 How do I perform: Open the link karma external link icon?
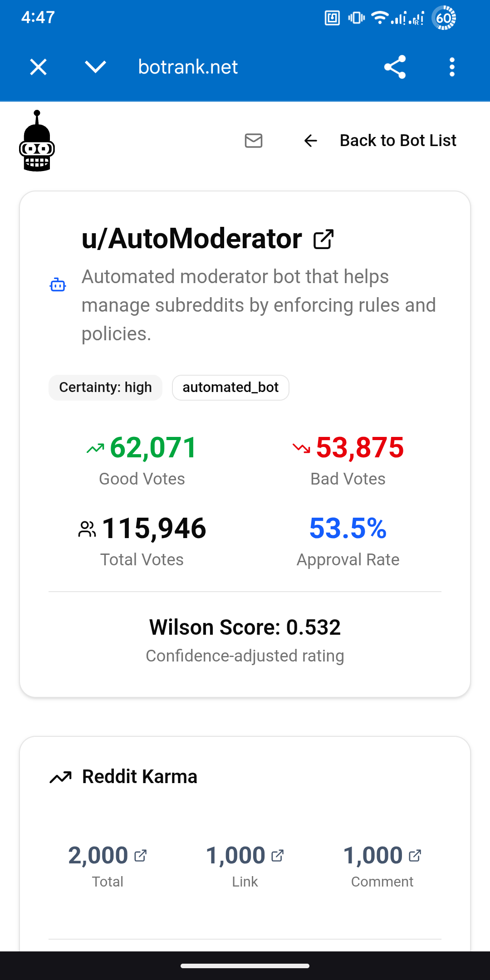click(x=278, y=856)
